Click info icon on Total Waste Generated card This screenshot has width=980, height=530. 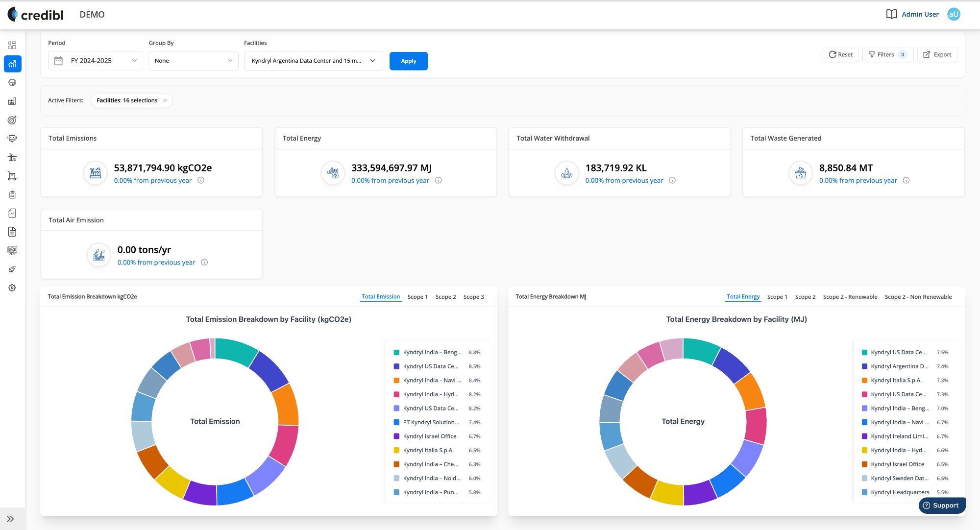click(906, 180)
